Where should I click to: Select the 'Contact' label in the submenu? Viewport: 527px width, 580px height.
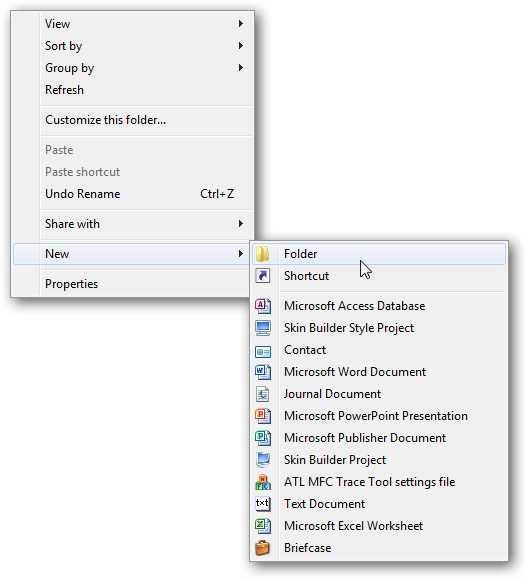pos(305,350)
